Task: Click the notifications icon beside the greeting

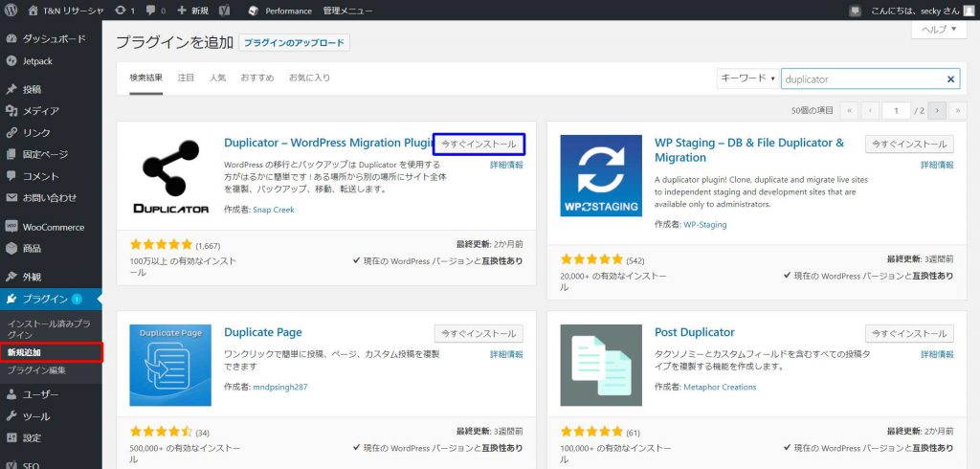Action: [855, 11]
